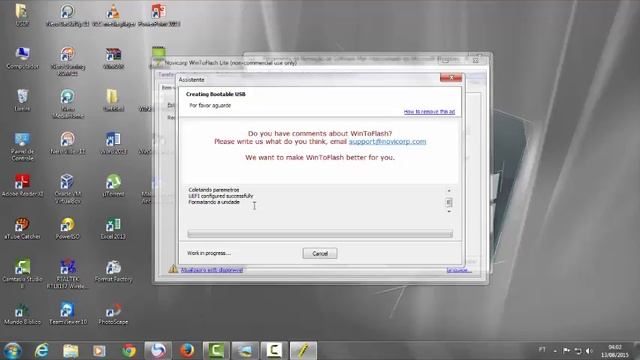
Task: Close the Assistente dialog window
Action: 451,78
